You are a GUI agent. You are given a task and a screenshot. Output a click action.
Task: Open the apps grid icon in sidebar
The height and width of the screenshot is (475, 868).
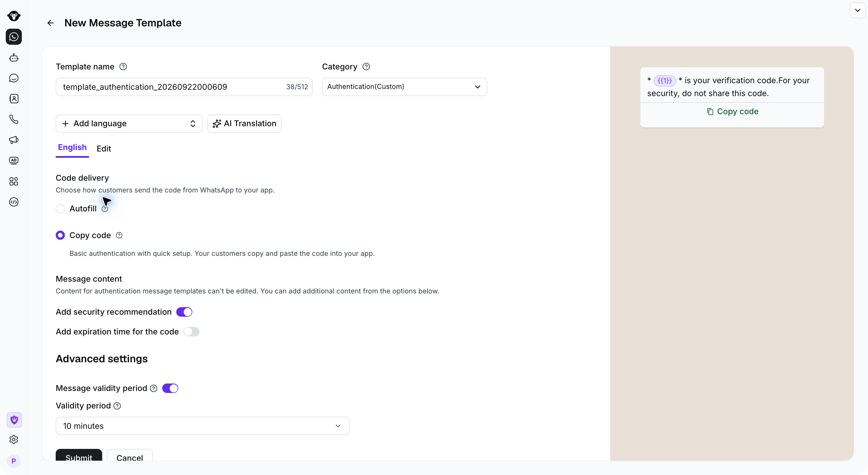pos(14,182)
